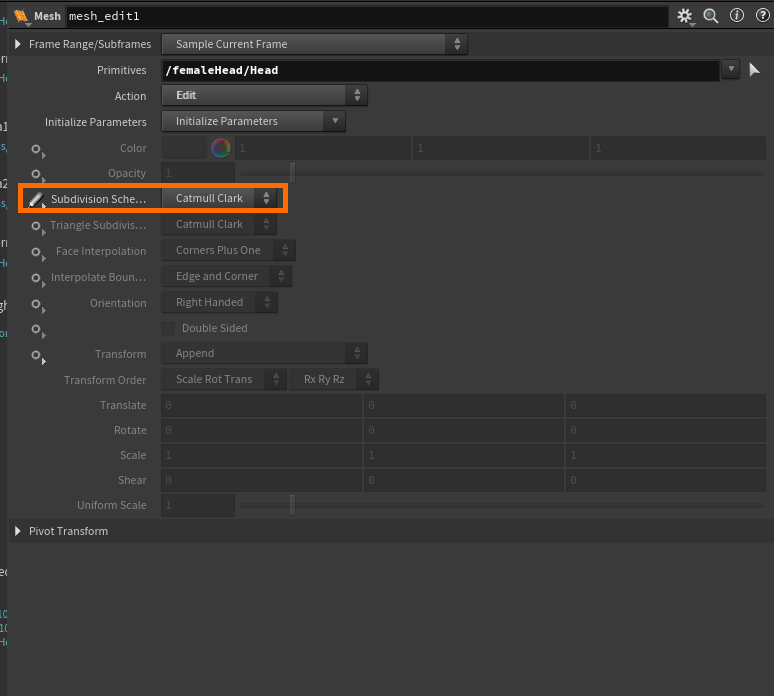Click the Subdivision Sche... label

click(x=99, y=199)
